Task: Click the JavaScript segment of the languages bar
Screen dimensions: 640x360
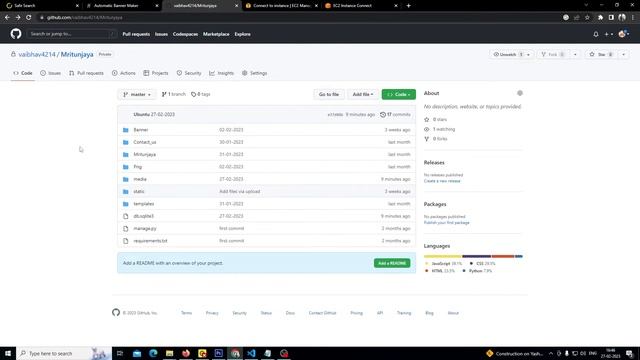Action: click(x=443, y=256)
